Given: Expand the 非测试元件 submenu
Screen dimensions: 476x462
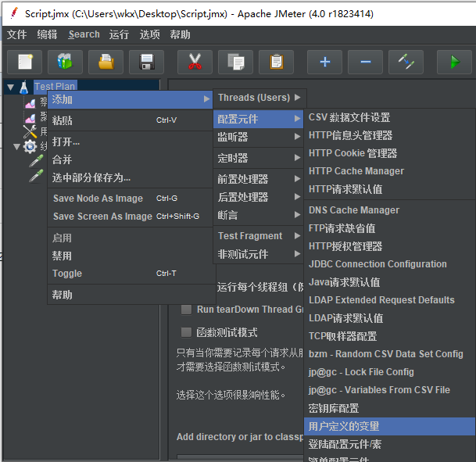Looking at the screenshot, I should click(x=259, y=254).
